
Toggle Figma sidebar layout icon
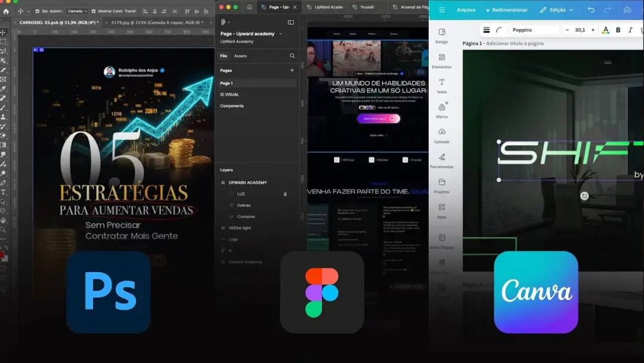pos(291,22)
